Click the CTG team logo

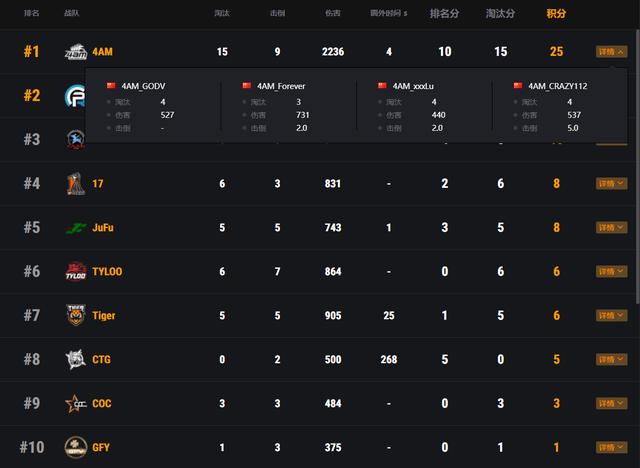(x=76, y=359)
